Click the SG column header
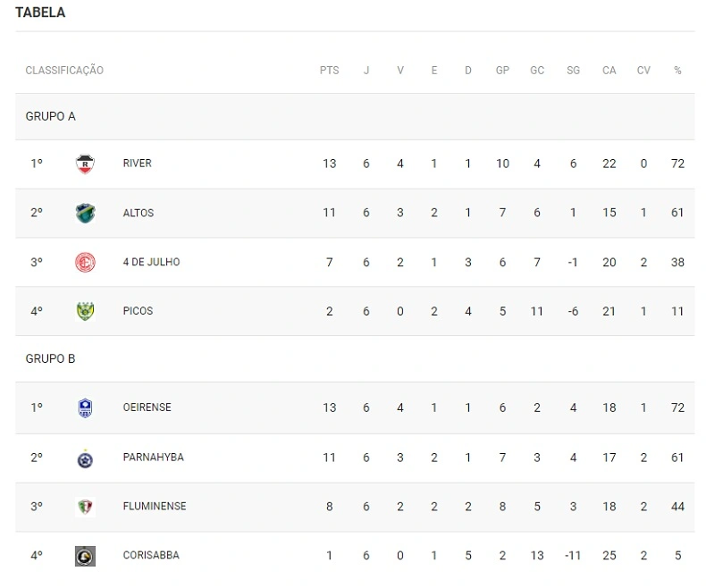The height and width of the screenshot is (588, 706). 573,71
